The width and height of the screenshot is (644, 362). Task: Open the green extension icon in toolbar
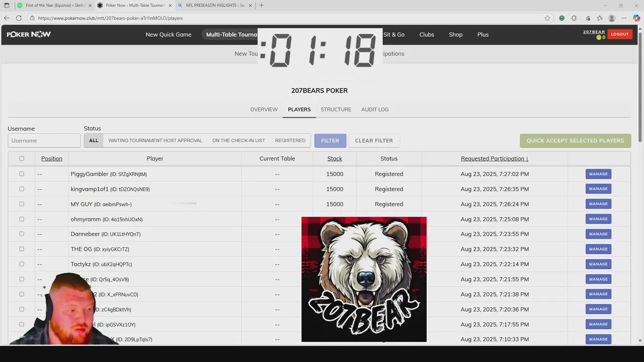561,18
